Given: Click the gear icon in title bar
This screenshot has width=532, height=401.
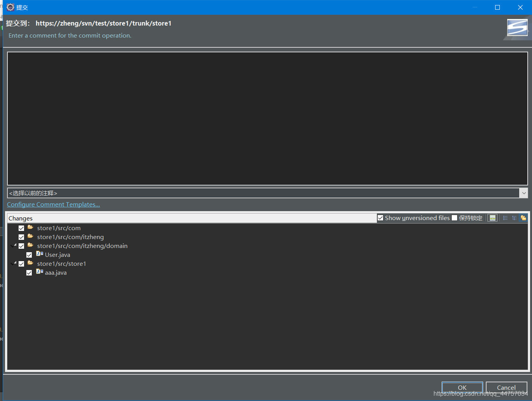Looking at the screenshot, I should [x=10, y=7].
